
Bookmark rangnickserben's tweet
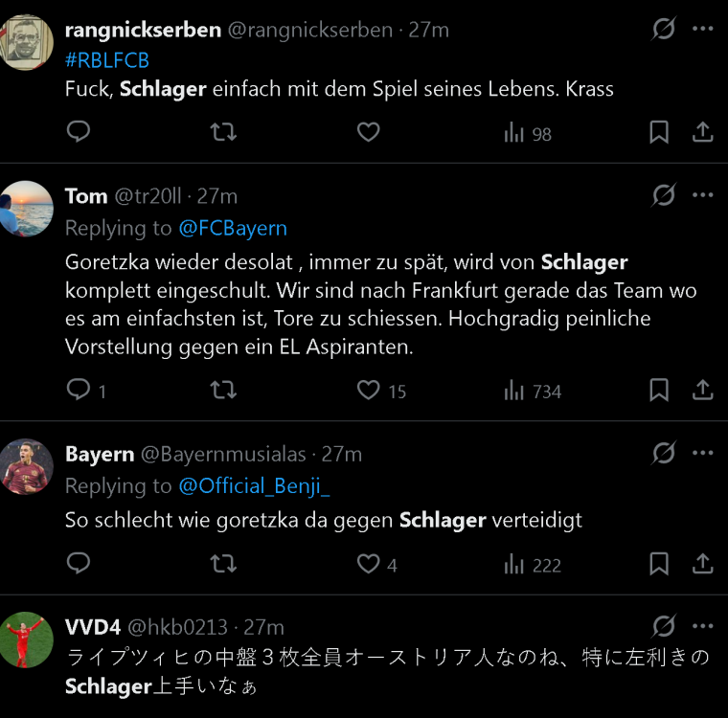point(659,132)
